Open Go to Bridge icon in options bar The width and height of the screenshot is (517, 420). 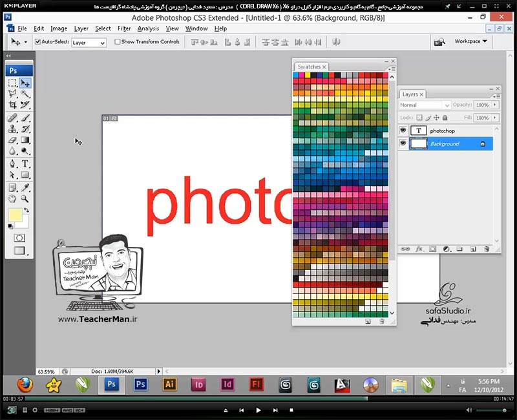pos(439,42)
